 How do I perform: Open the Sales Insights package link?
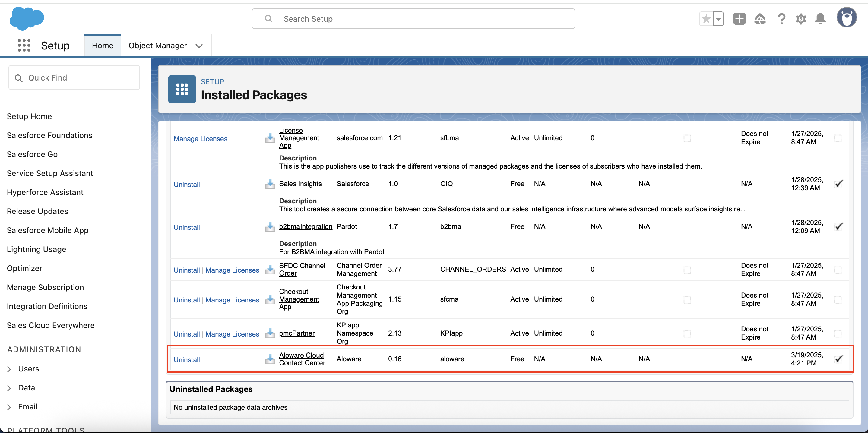(x=300, y=184)
